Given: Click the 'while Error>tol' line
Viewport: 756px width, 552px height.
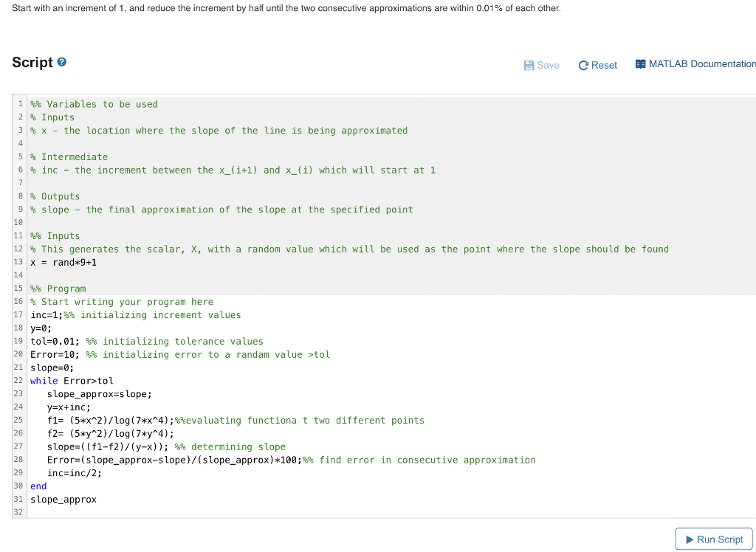Looking at the screenshot, I should (x=72, y=381).
